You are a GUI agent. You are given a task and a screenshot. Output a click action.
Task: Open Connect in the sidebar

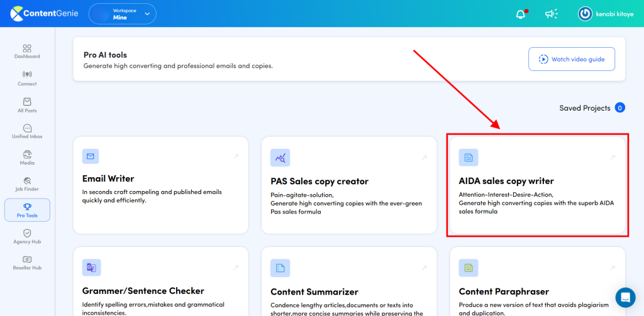pos(27,79)
